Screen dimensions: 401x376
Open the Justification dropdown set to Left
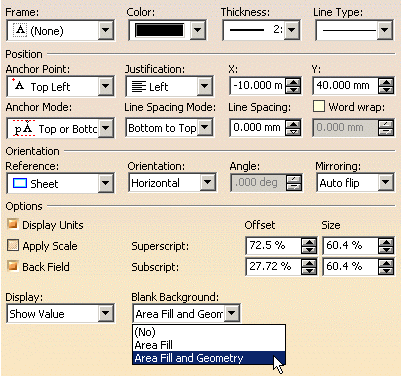tap(204, 86)
